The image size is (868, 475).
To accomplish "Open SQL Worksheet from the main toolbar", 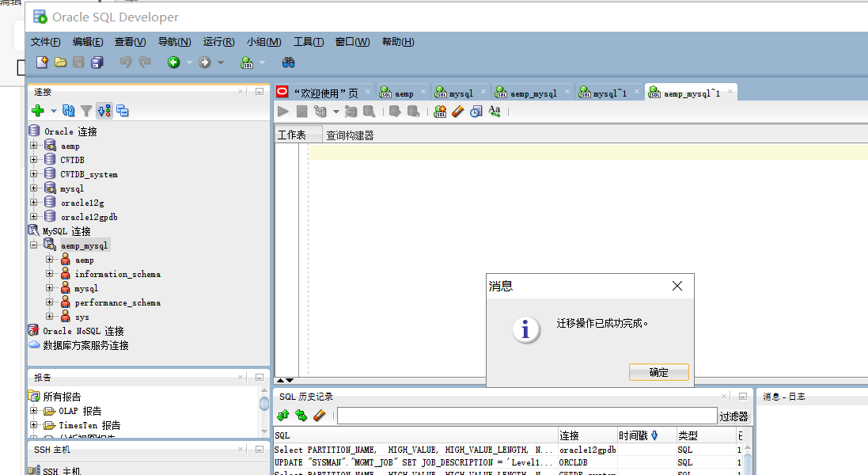I will [x=247, y=63].
